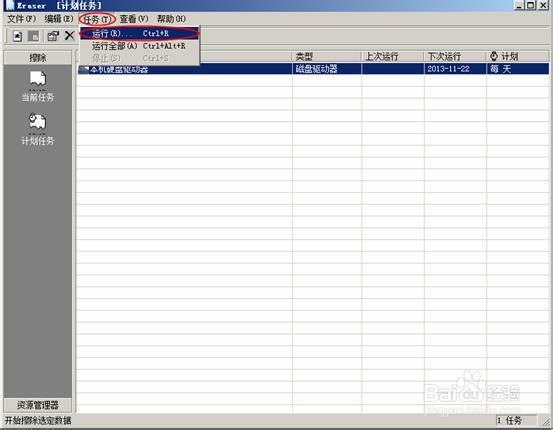553x430 pixels.
Task: Delete the selected task with the X icon
Action: [69, 35]
